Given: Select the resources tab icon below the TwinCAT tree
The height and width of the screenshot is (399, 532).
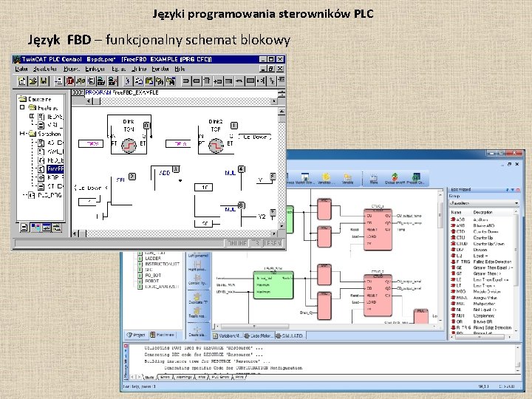Looking at the screenshot, I should coord(57,228).
